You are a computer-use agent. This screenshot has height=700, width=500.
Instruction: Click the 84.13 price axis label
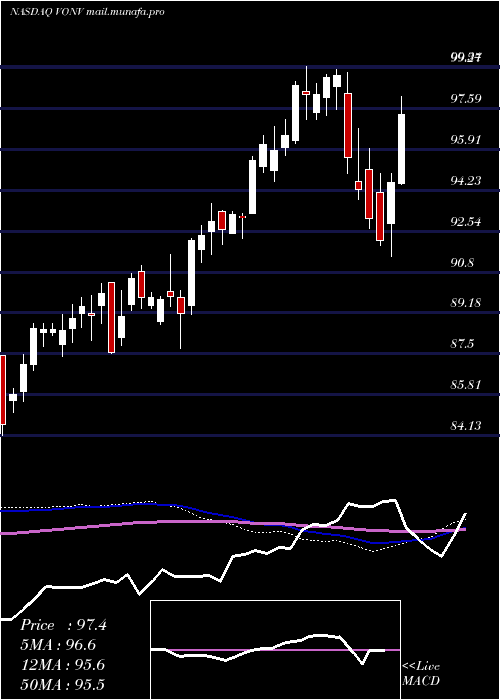pos(466,425)
